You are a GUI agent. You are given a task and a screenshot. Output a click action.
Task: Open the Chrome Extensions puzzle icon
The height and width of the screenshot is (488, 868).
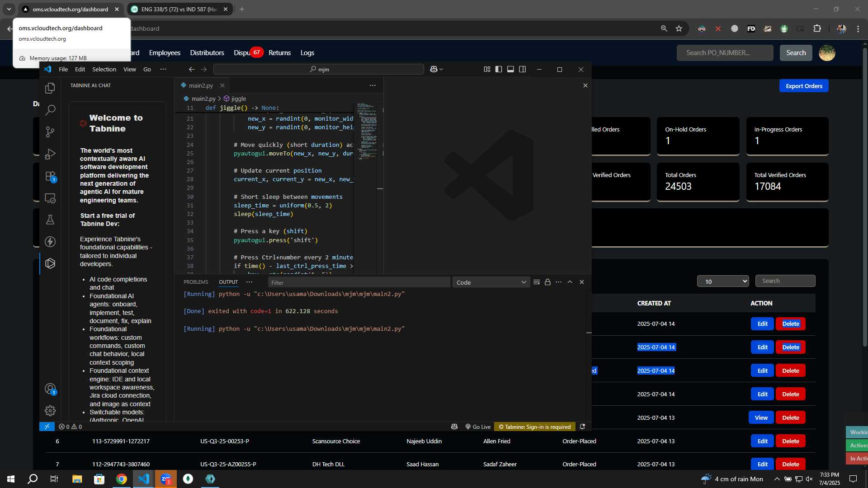817,28
